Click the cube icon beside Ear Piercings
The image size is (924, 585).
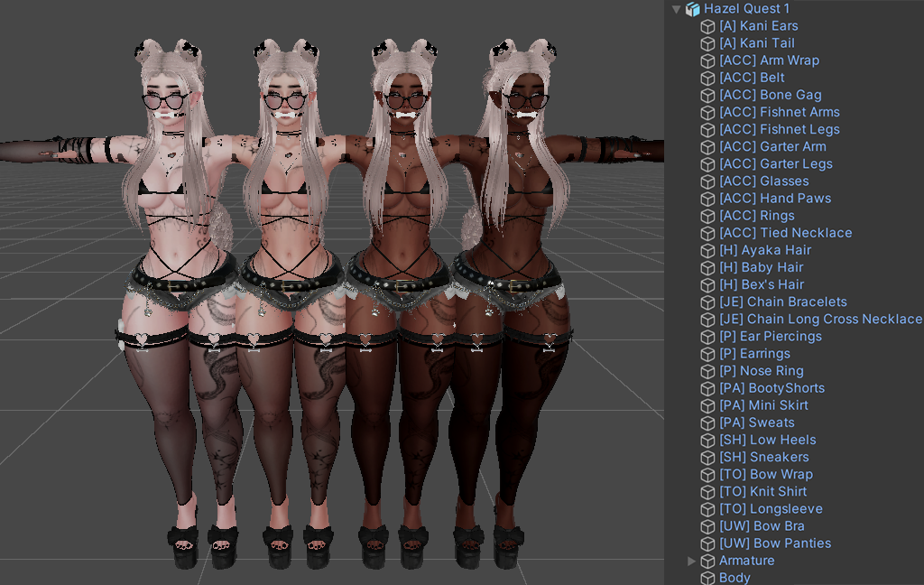tap(707, 337)
